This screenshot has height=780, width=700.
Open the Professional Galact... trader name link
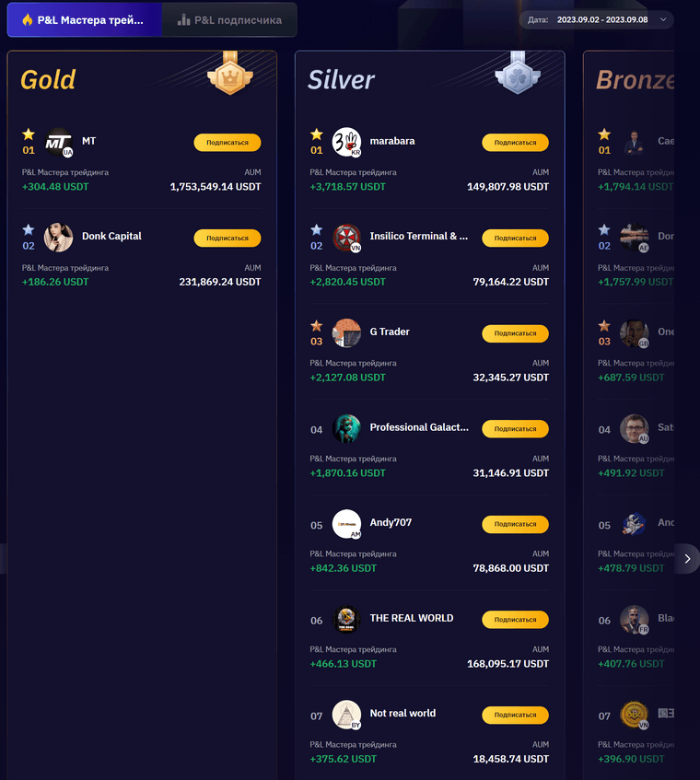(419, 427)
